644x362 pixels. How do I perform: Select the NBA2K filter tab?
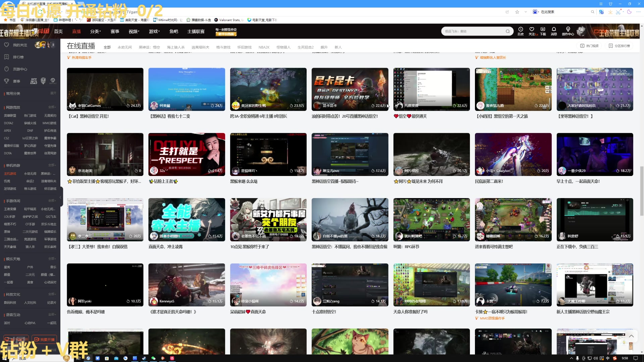264,47
